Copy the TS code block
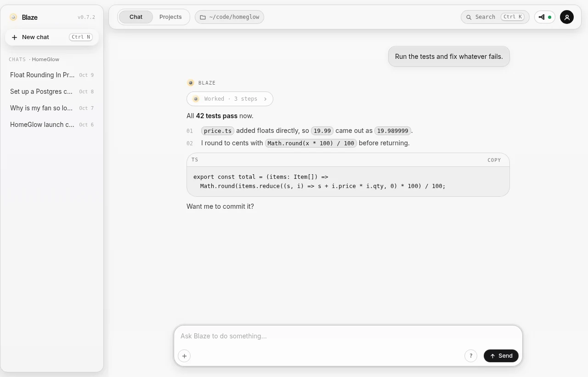This screenshot has width=588, height=377. tap(494, 160)
